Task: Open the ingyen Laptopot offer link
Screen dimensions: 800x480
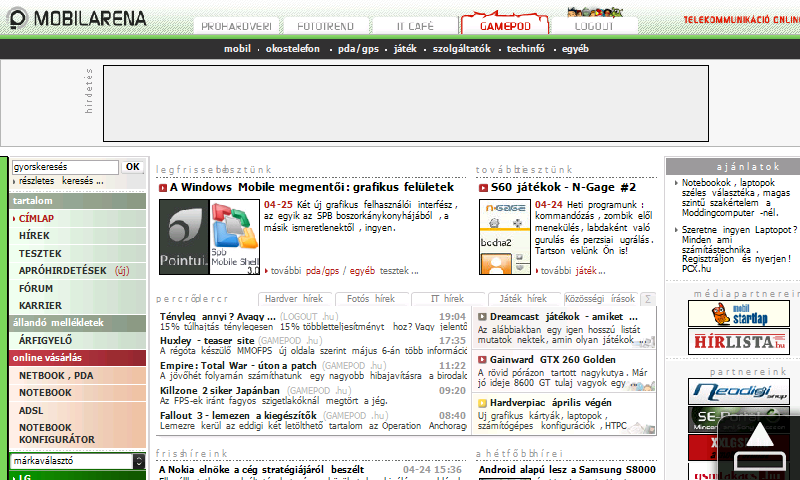Action: point(739,249)
